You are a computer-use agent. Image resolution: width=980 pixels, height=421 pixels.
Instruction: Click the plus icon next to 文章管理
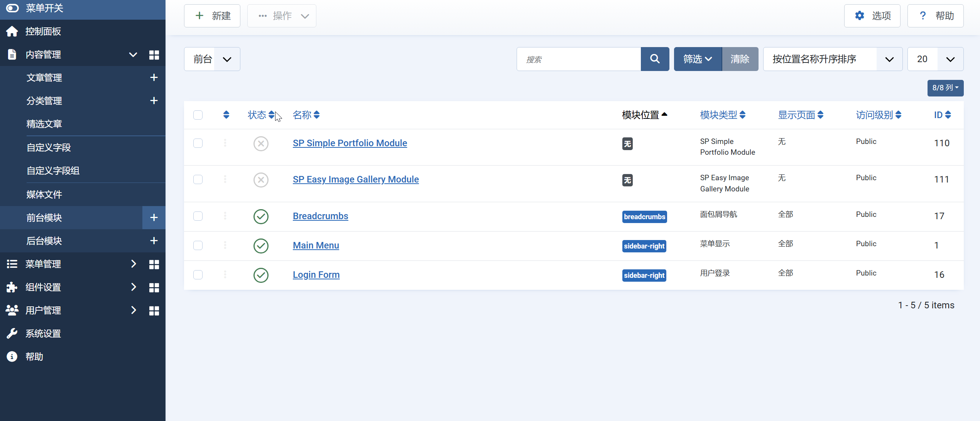pos(154,78)
